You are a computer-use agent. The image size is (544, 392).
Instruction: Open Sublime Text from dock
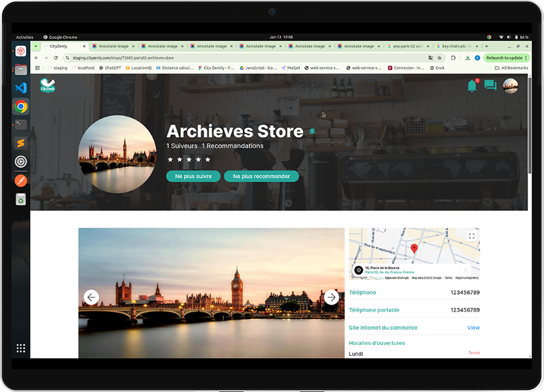[x=20, y=143]
